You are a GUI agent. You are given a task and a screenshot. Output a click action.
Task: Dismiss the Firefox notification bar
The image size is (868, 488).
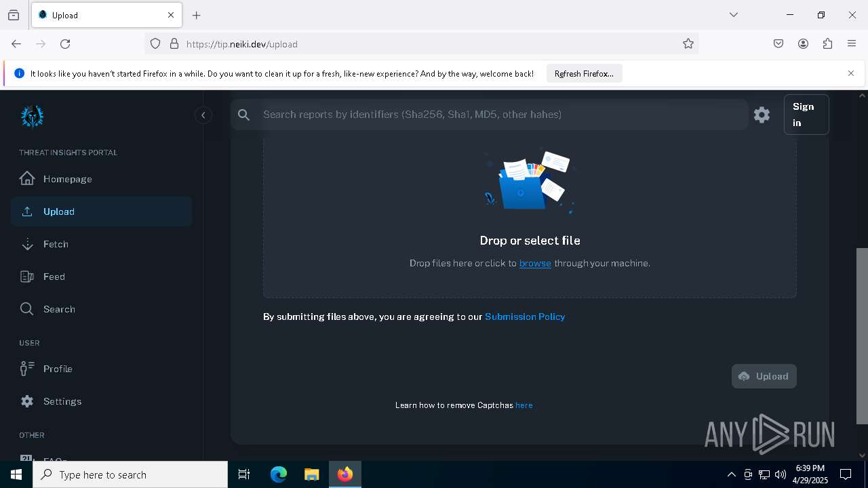click(x=851, y=73)
